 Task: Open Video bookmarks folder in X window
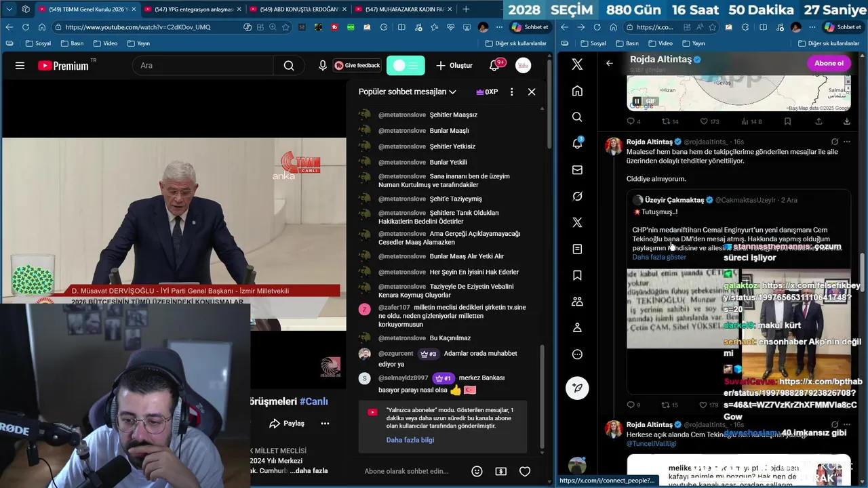[x=660, y=43]
